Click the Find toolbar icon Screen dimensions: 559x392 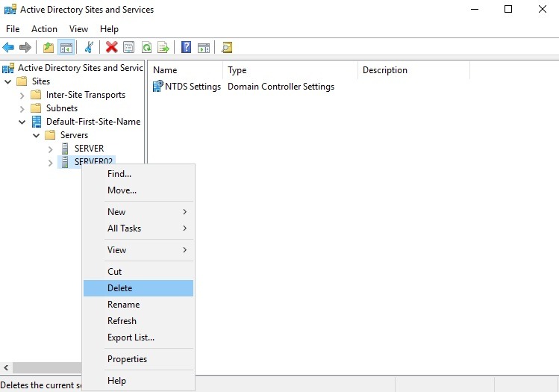(x=227, y=47)
